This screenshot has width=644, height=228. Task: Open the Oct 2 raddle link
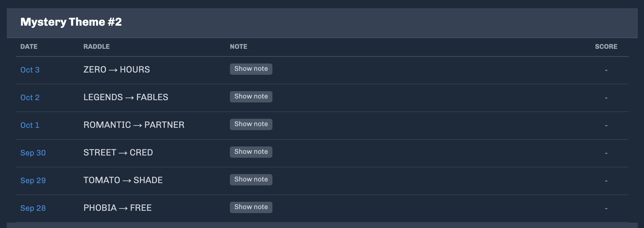point(30,97)
